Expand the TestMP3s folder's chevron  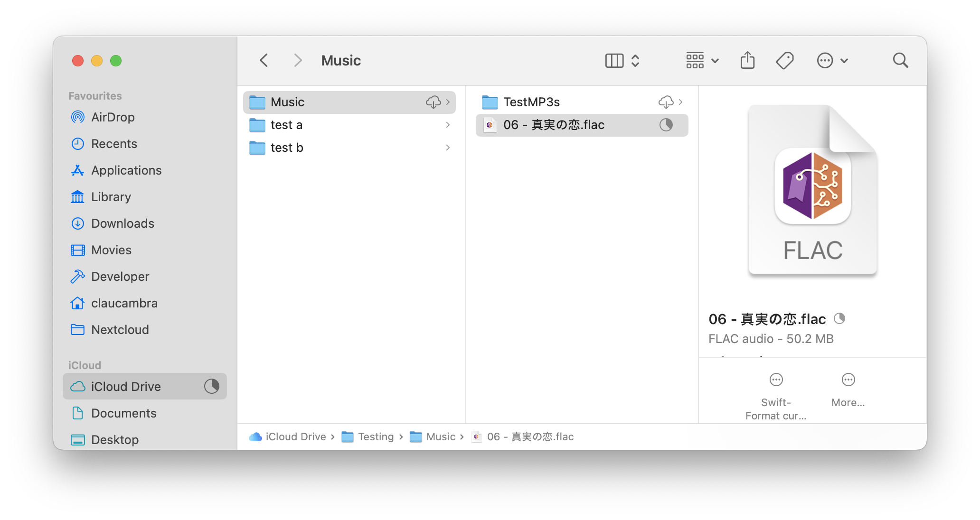(x=680, y=102)
